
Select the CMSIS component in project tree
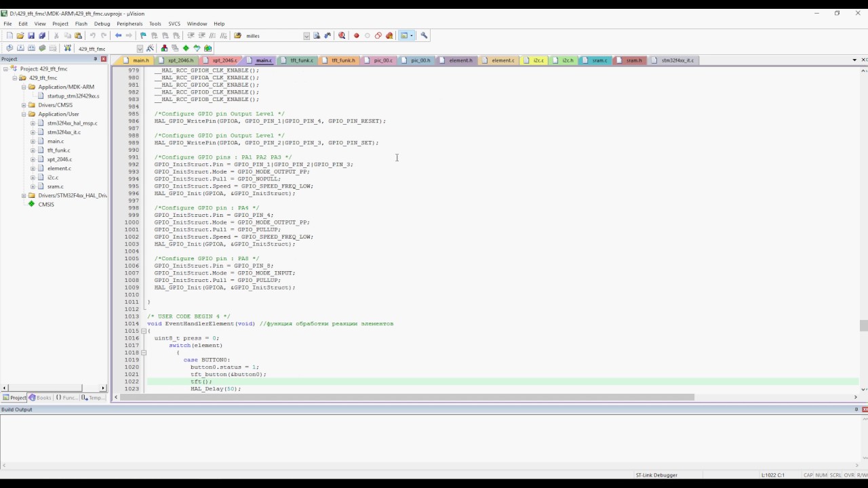tap(46, 204)
